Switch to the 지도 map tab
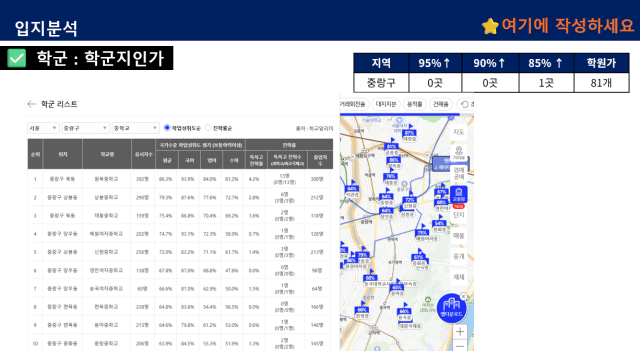Viewport: 640px width, 361px height. tap(458, 132)
